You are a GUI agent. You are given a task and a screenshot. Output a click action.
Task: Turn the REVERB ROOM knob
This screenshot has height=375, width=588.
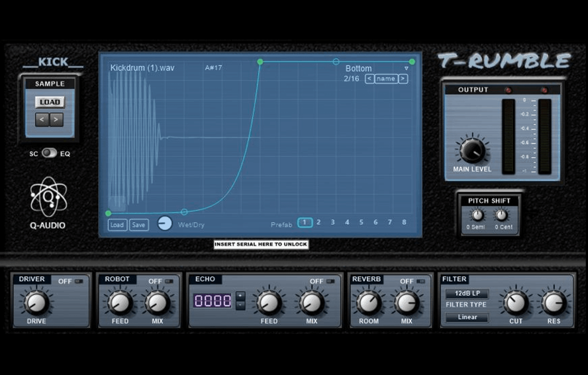click(x=369, y=303)
